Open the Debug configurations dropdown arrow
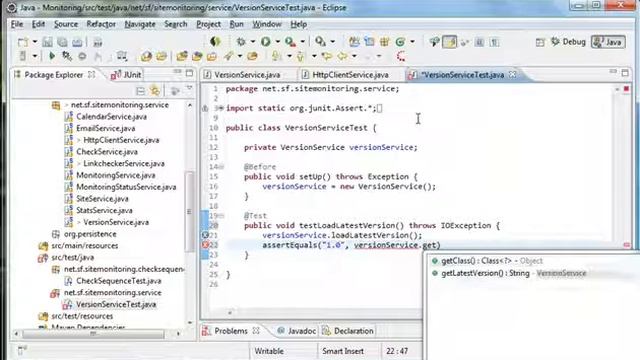The image size is (640, 360). [253, 42]
